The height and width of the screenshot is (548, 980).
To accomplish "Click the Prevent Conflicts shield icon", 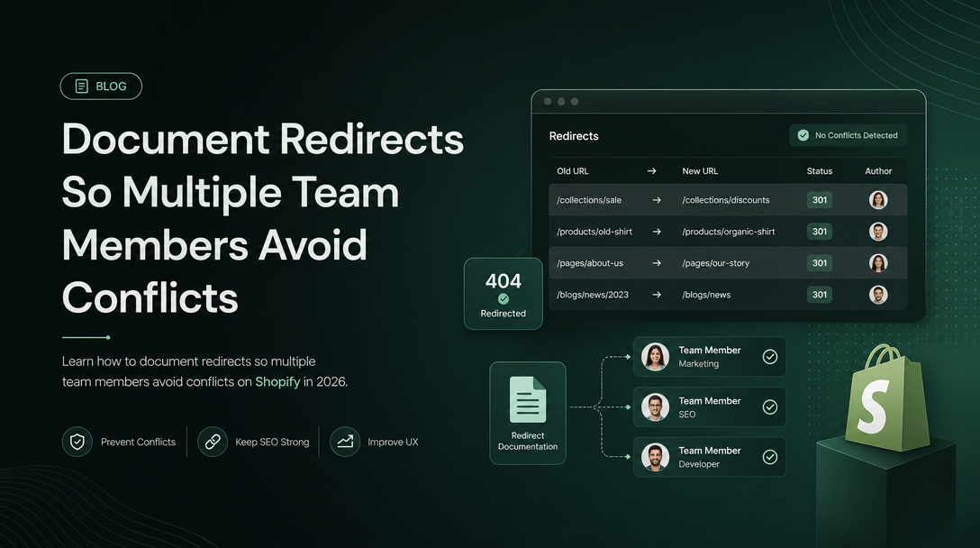I will point(77,442).
